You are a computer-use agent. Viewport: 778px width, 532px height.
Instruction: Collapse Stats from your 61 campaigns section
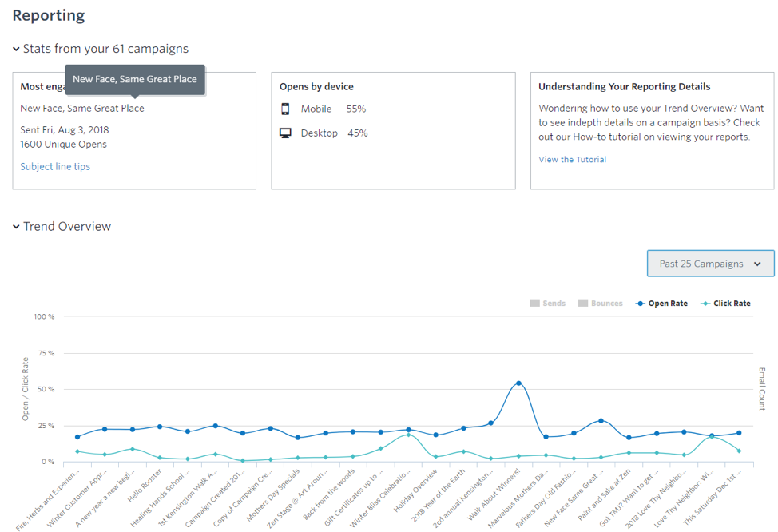tap(16, 50)
